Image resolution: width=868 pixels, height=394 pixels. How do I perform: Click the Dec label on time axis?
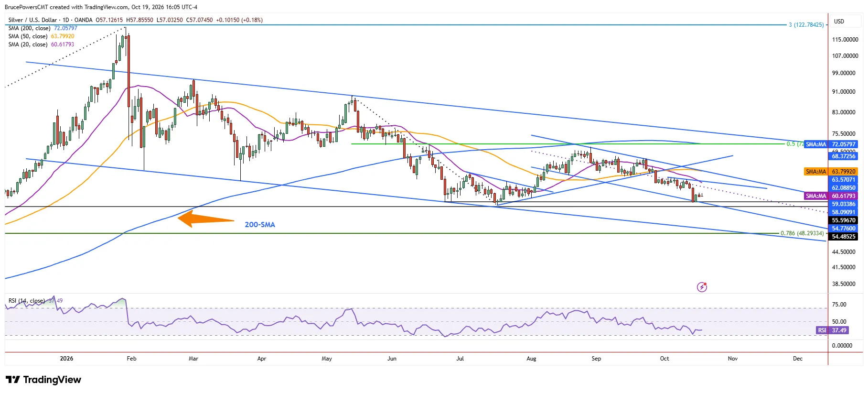tap(798, 359)
